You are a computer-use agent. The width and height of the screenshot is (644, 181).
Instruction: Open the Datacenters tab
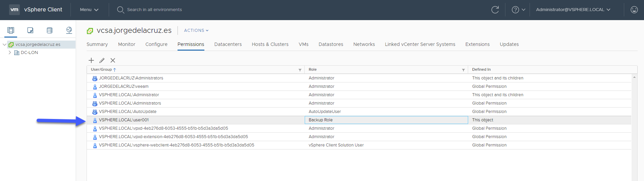pyautogui.click(x=228, y=44)
